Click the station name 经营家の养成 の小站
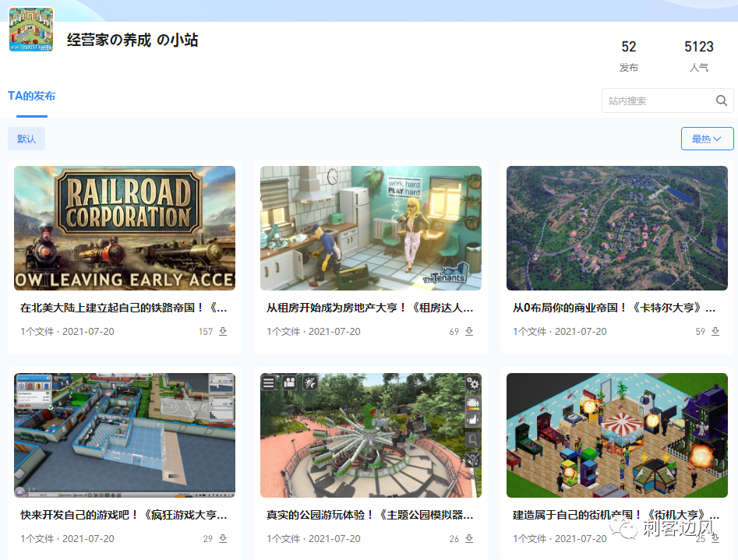Screen dimensions: 738x560 [x=132, y=40]
